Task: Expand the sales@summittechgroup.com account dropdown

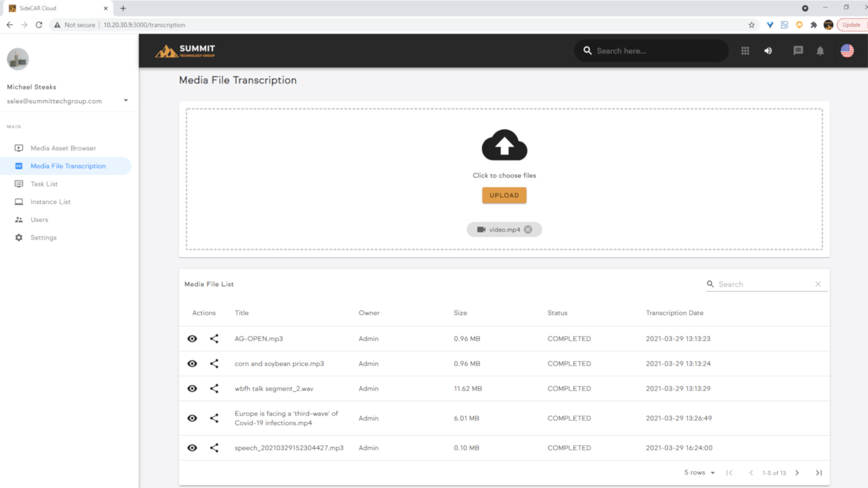Action: click(x=126, y=100)
